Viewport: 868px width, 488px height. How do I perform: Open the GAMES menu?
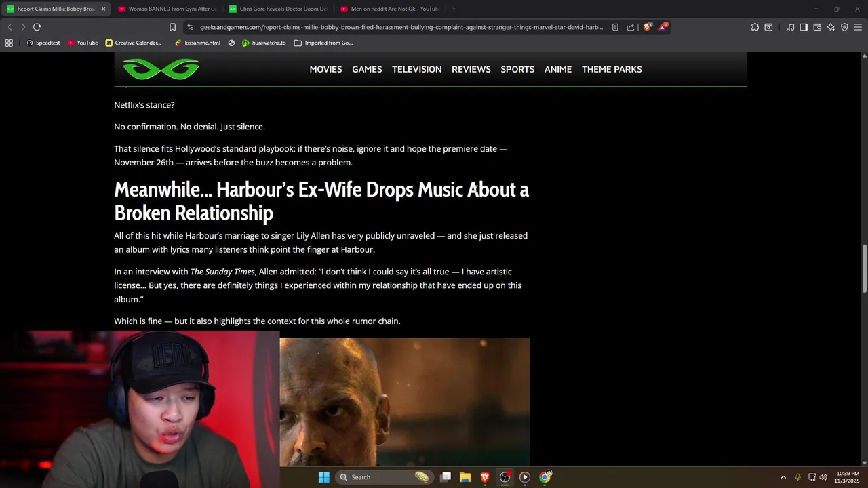point(367,69)
